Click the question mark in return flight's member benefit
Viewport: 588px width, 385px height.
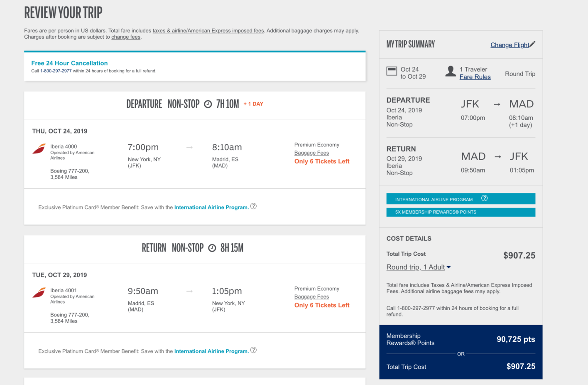coord(254,350)
